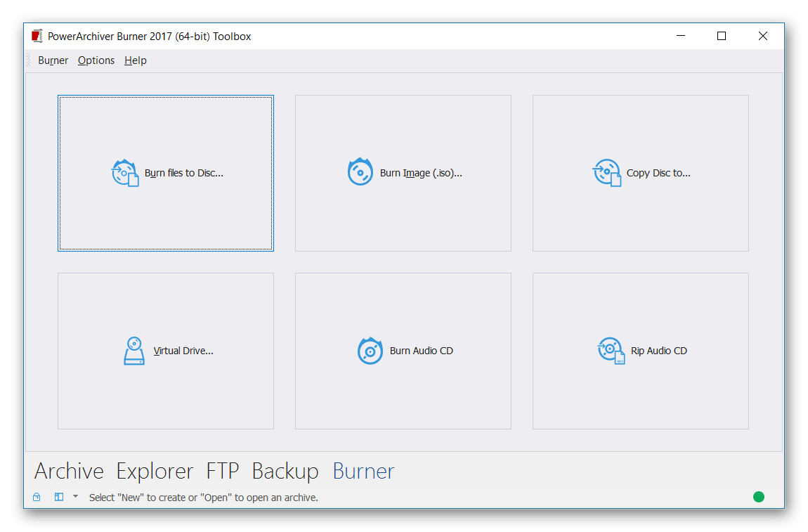Switch to the Archive tab
This screenshot has height=532, width=808.
point(69,471)
